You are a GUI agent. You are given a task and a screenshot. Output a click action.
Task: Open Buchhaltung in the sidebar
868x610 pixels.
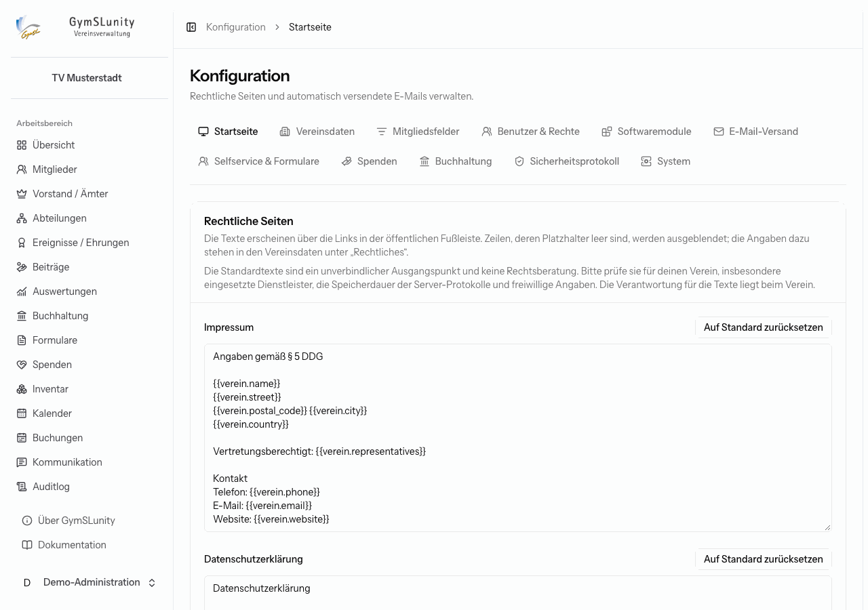pos(90,316)
